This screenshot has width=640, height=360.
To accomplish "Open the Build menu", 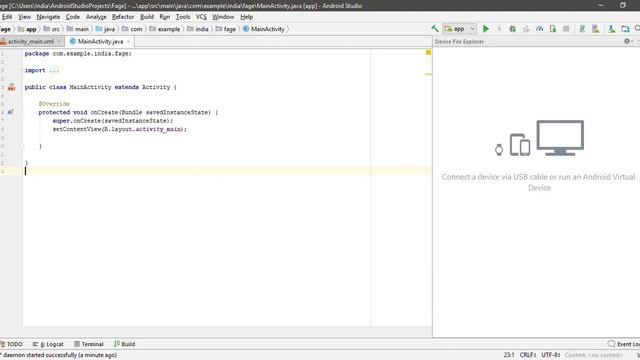I will point(147,17).
